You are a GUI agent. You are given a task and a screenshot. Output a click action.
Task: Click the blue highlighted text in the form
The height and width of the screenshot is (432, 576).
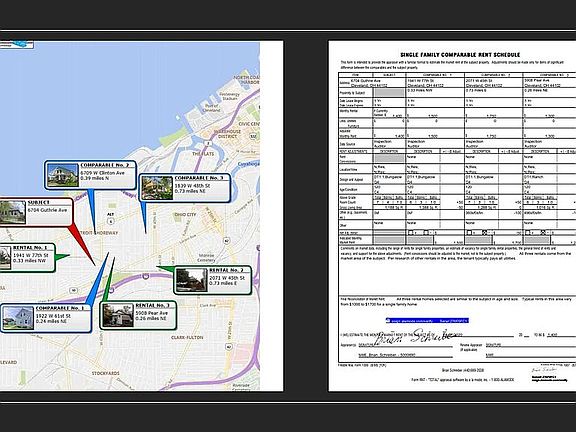[x=427, y=321]
